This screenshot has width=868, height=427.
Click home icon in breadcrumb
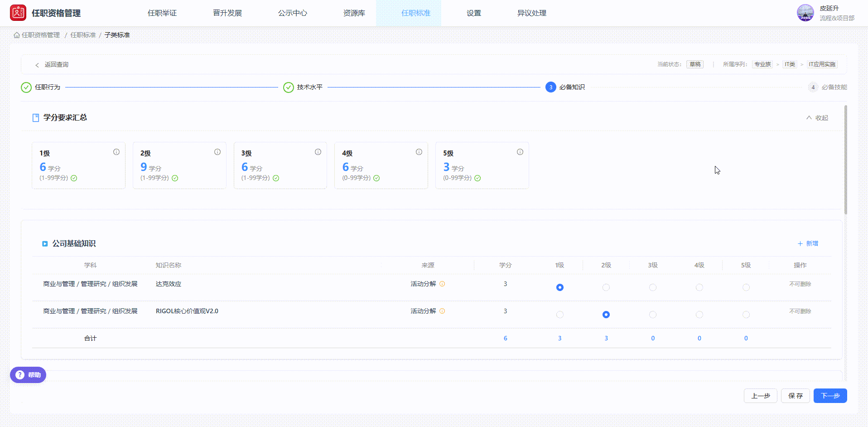pos(17,35)
